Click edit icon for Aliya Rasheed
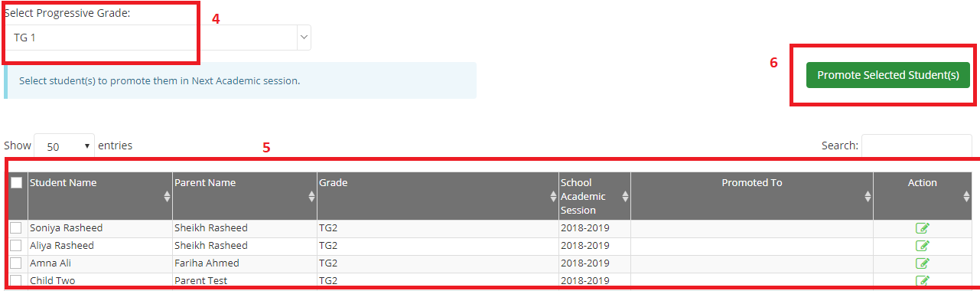This screenshot has width=980, height=291. coord(923,246)
